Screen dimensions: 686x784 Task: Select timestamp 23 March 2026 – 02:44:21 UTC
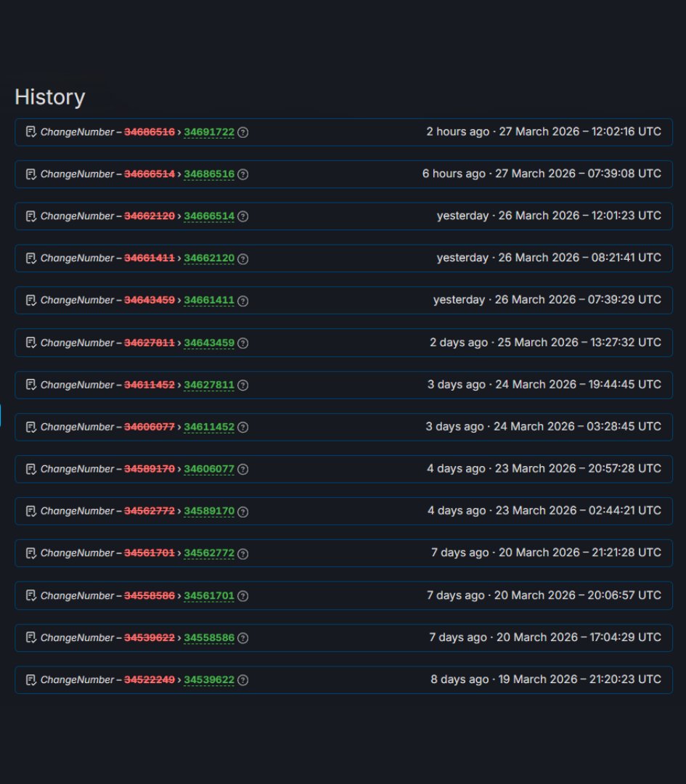[x=578, y=510]
